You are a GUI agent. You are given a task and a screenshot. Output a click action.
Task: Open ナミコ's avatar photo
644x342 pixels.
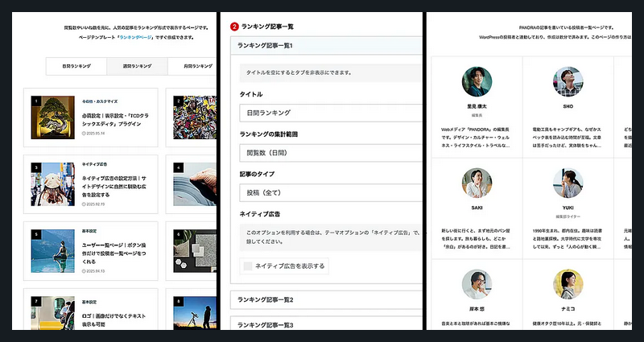click(x=568, y=284)
